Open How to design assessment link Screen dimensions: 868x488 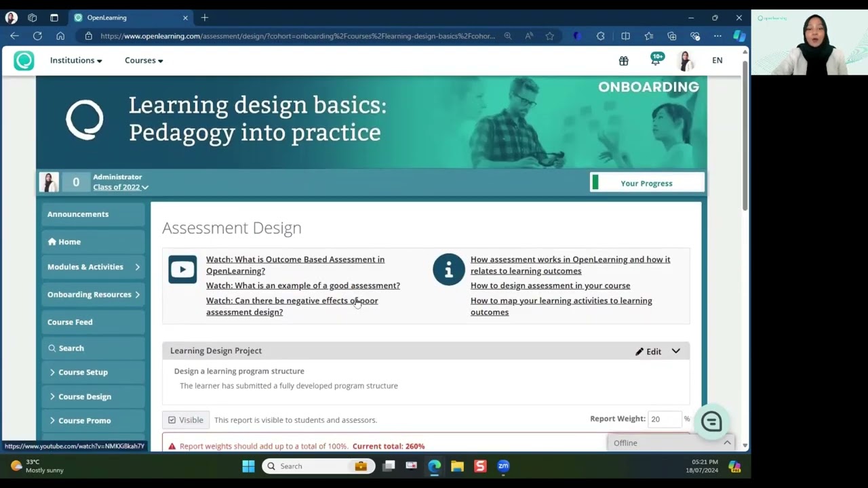[550, 285]
